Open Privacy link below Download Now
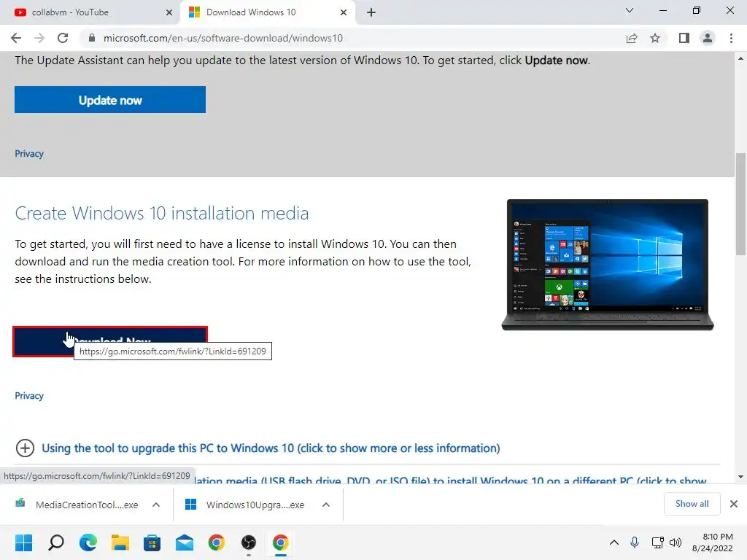Viewport: 747px width, 560px height. (x=29, y=396)
